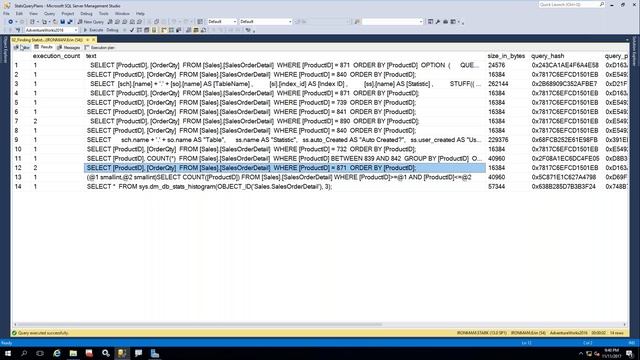This screenshot has width=640, height=360.
Task: Click Specify Values for Template Parameters icon
Action: (x=248, y=30)
